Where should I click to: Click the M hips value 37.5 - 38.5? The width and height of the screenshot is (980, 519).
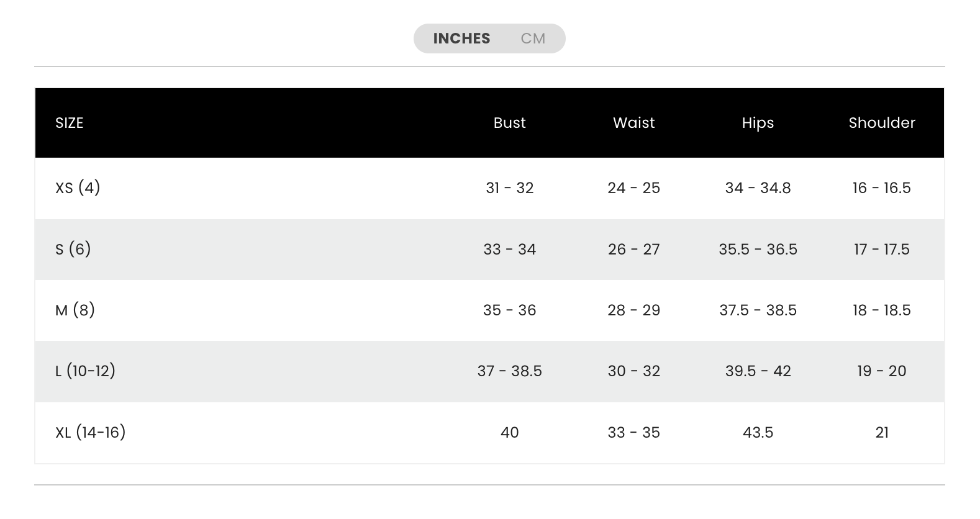click(758, 310)
